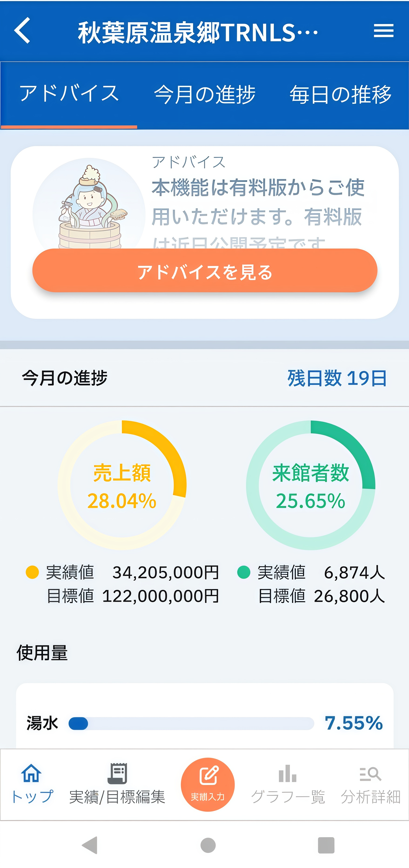Switch to 毎日の推移 tab

click(340, 94)
